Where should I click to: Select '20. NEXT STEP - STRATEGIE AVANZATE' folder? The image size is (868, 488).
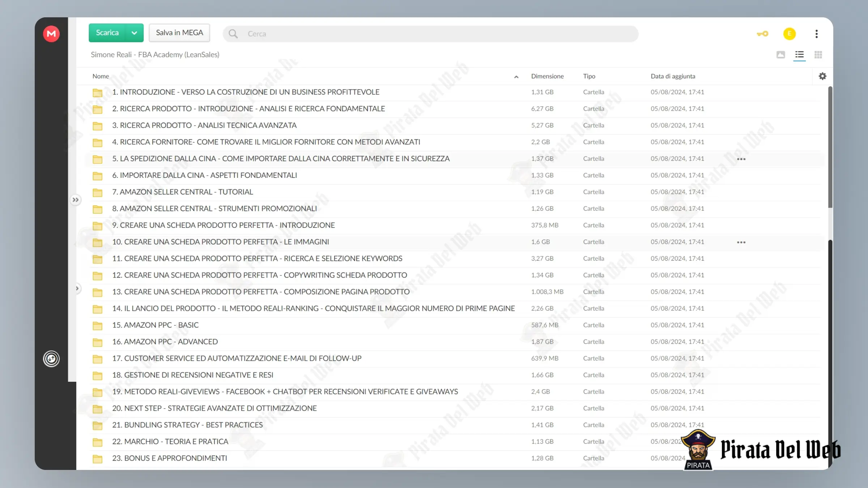[x=214, y=408]
